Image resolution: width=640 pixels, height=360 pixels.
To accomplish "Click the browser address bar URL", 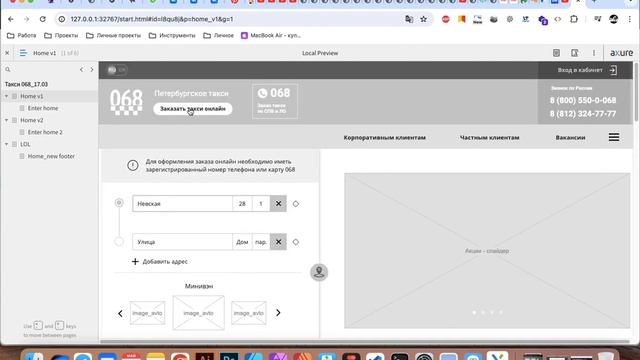I will (x=152, y=19).
